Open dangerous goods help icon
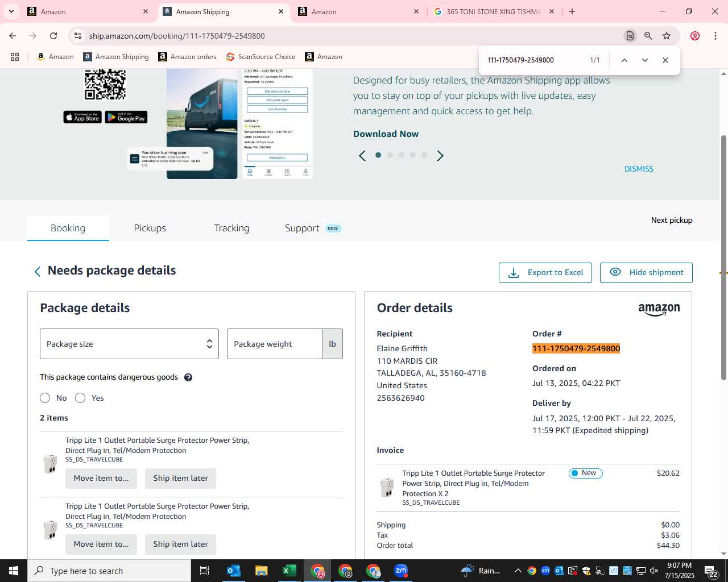Viewport: 728px width, 582px height. (188, 377)
